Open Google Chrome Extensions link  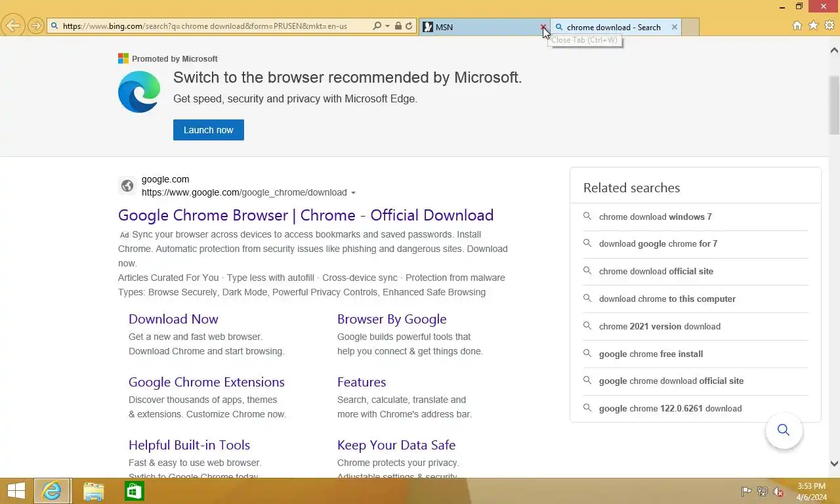(x=206, y=382)
